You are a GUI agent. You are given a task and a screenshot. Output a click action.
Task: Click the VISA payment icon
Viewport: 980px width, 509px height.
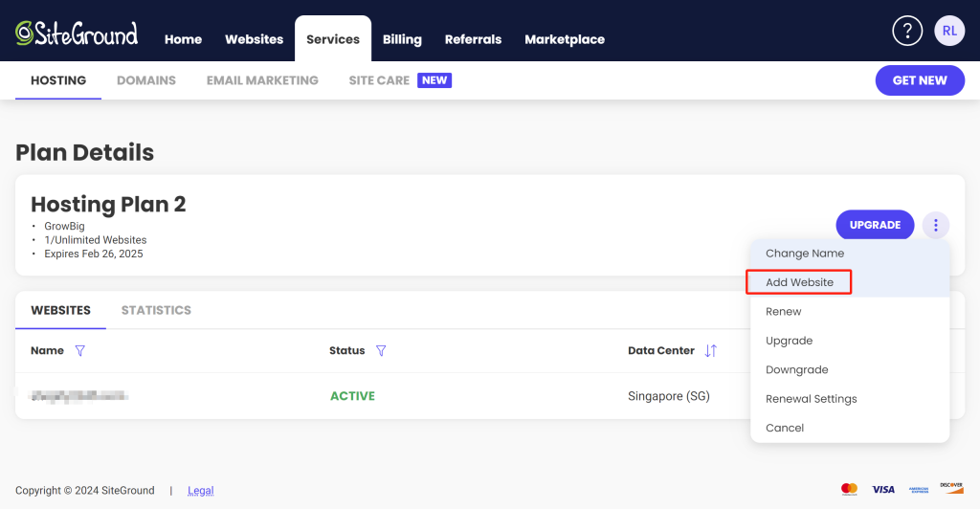click(883, 490)
